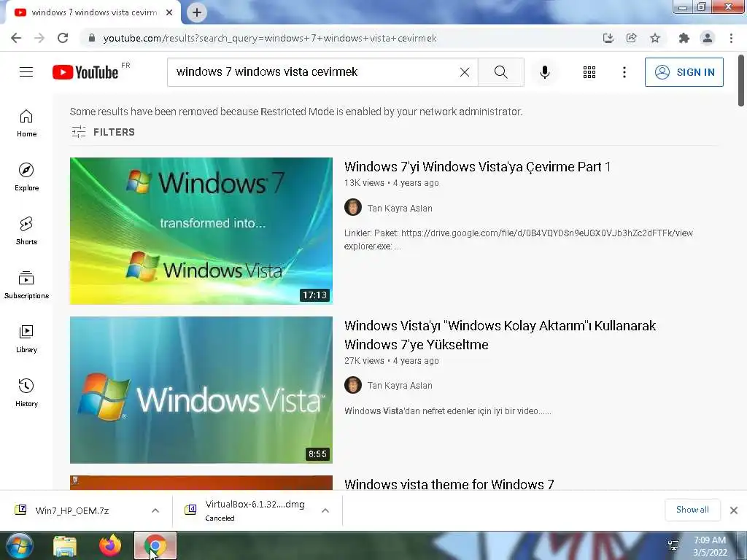Open a new browser tab

[197, 12]
